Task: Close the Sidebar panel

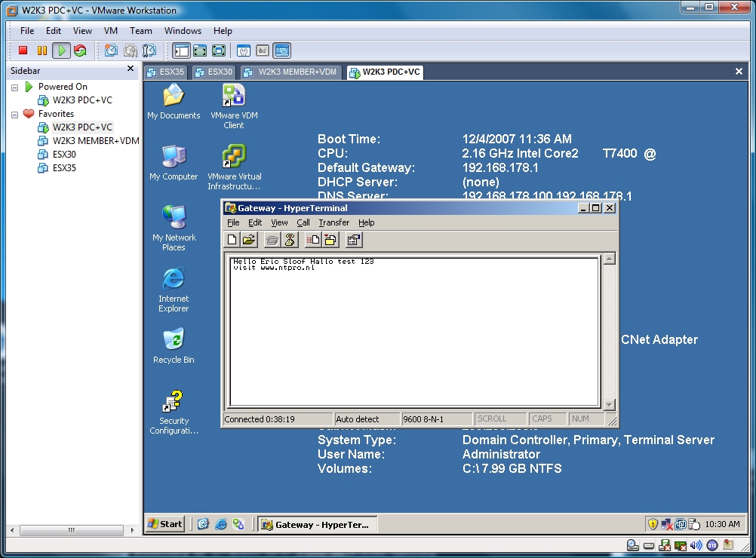Action: point(131,69)
